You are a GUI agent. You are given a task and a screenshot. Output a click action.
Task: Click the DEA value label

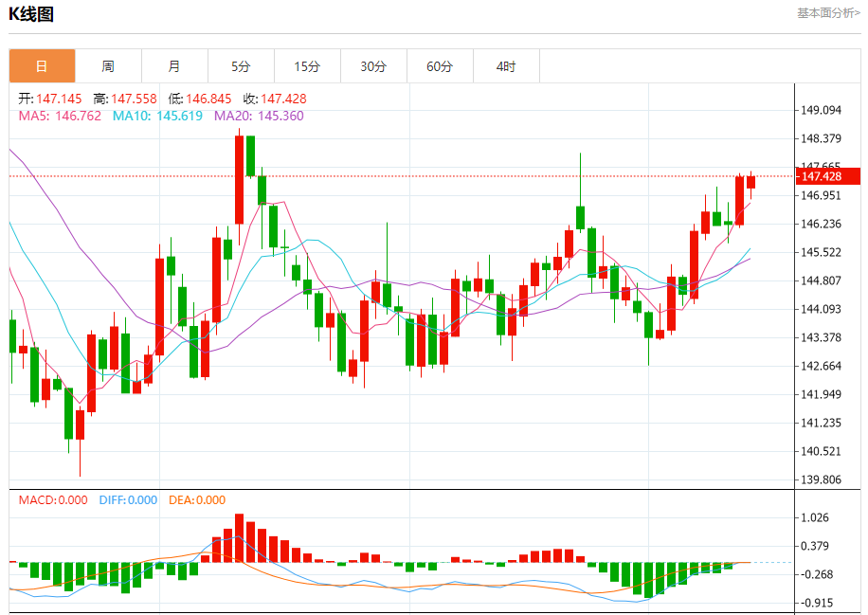[197, 499]
